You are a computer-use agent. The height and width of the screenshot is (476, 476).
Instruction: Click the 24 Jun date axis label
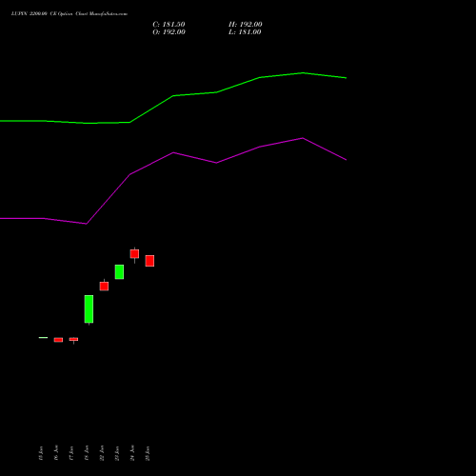[132, 453]
